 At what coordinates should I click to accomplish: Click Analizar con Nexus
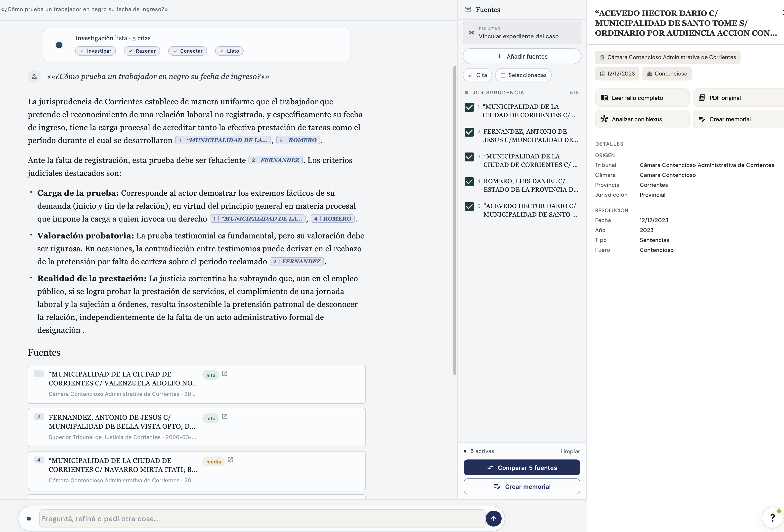(x=642, y=119)
